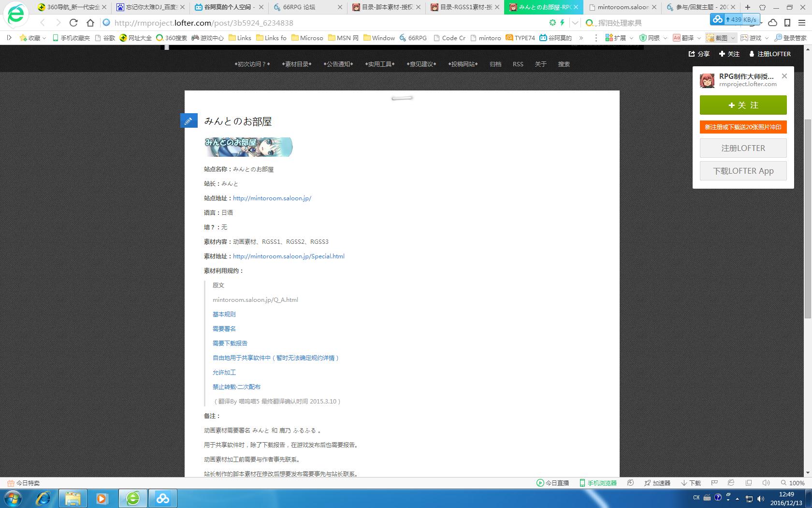Open the mintoroom.saloon.jp/Special.html link
This screenshot has width=812, height=508.
click(289, 256)
